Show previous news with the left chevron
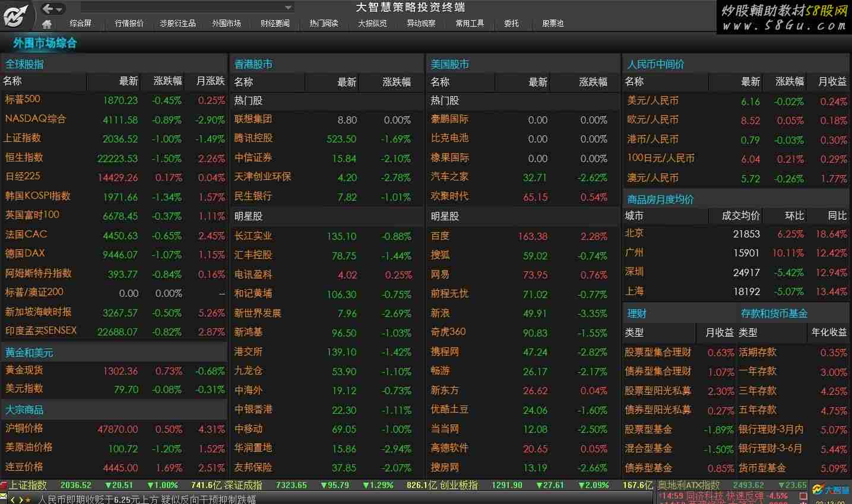852x504 pixels. (x=12, y=500)
